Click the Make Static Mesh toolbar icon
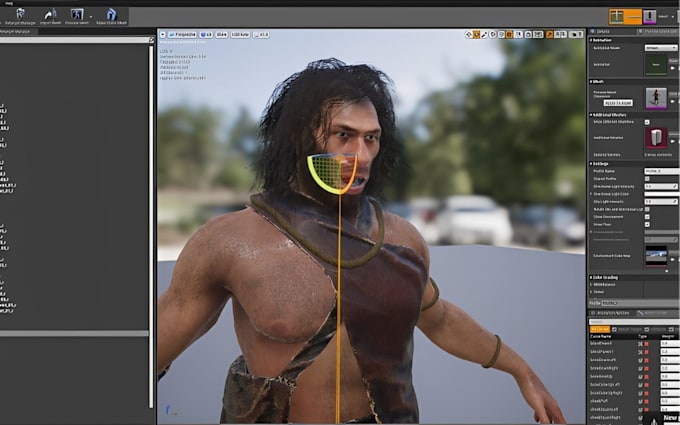Screen dimensions: 680x425 coord(111,16)
